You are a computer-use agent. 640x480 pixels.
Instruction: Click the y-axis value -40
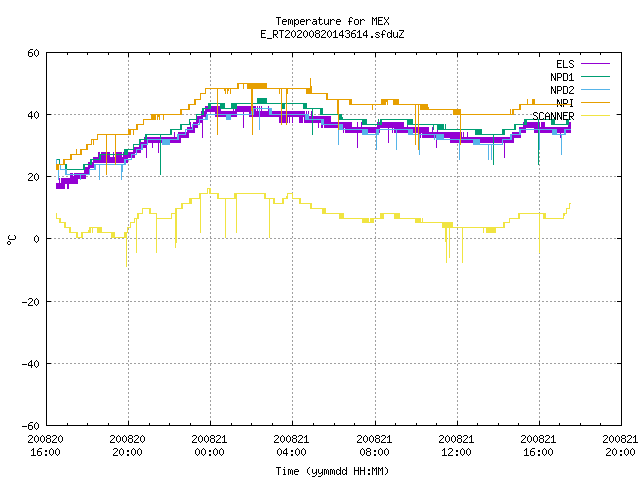[x=31, y=364]
